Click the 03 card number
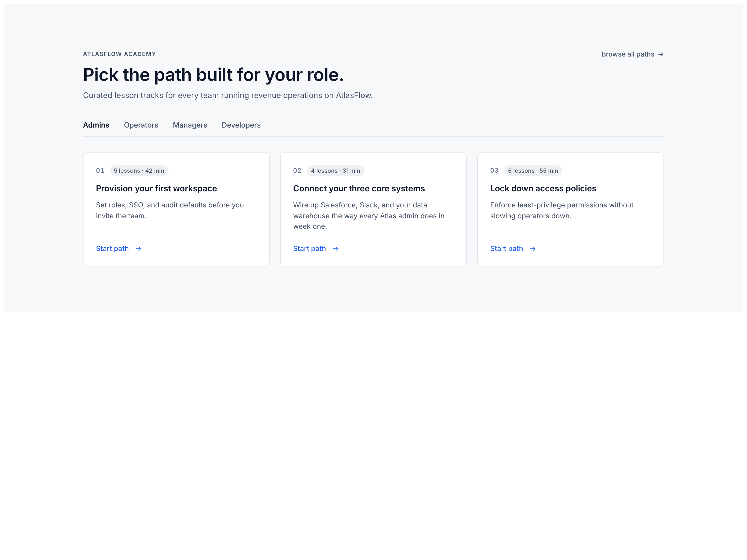 point(494,171)
